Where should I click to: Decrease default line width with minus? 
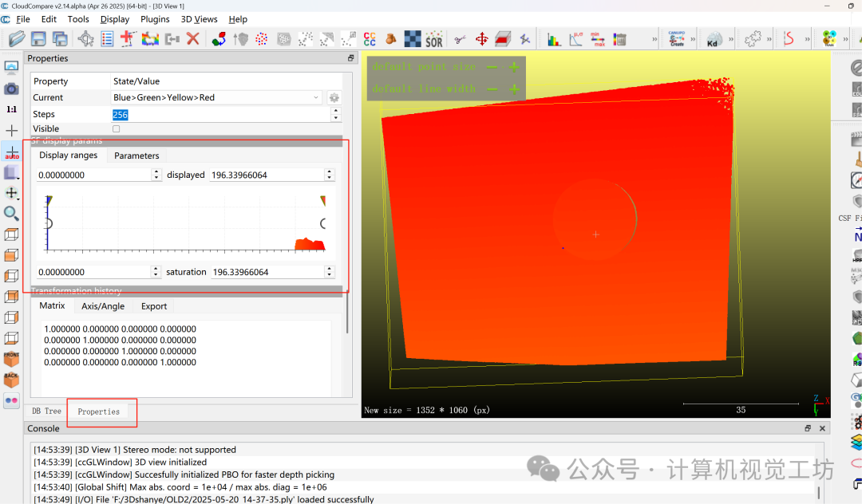point(492,89)
